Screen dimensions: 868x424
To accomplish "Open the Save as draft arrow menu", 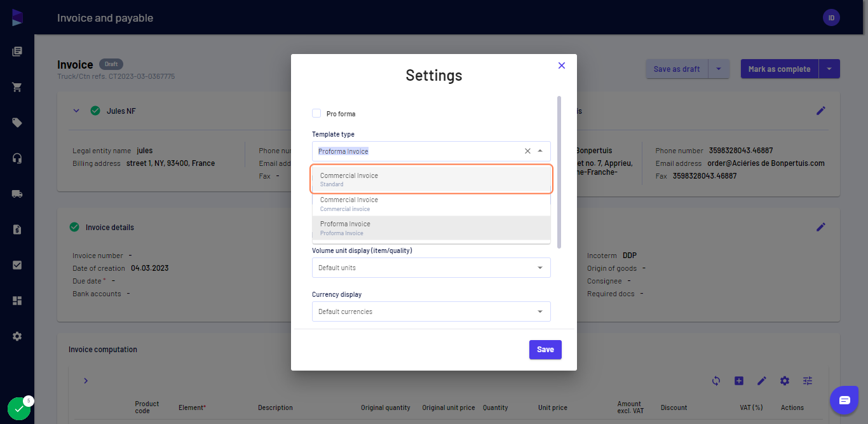I will point(719,69).
